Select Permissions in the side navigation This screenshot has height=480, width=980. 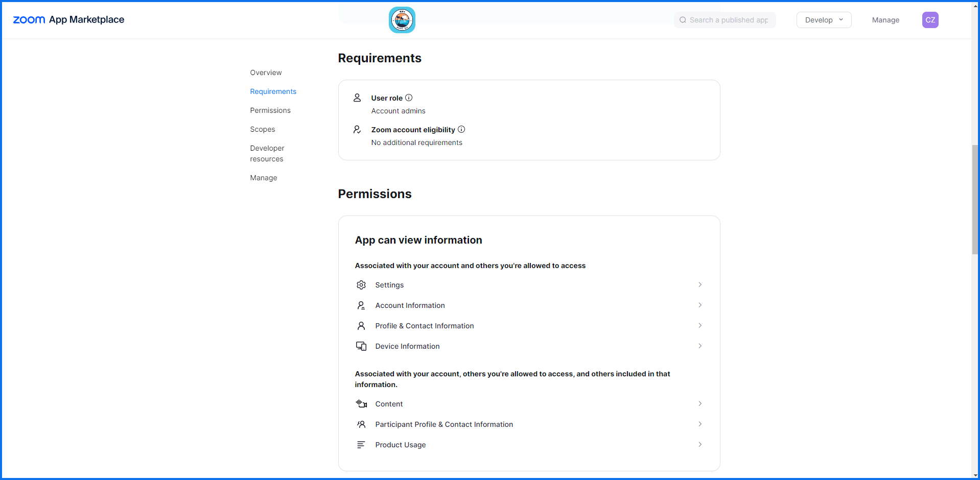[x=270, y=110]
